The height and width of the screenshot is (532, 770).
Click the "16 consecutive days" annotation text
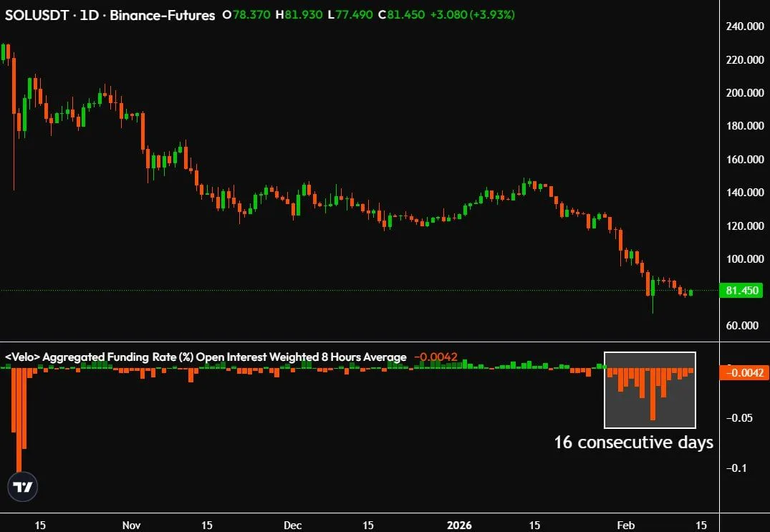633,442
